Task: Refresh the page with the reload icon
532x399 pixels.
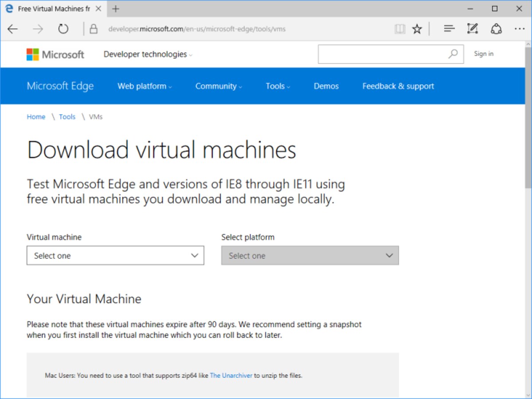Action: (x=63, y=29)
